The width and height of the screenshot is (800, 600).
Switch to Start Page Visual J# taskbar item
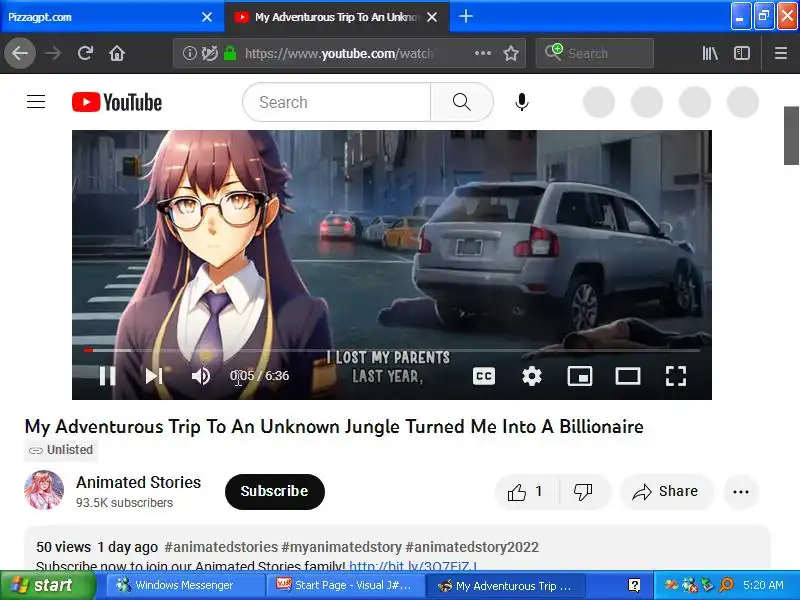click(x=345, y=585)
